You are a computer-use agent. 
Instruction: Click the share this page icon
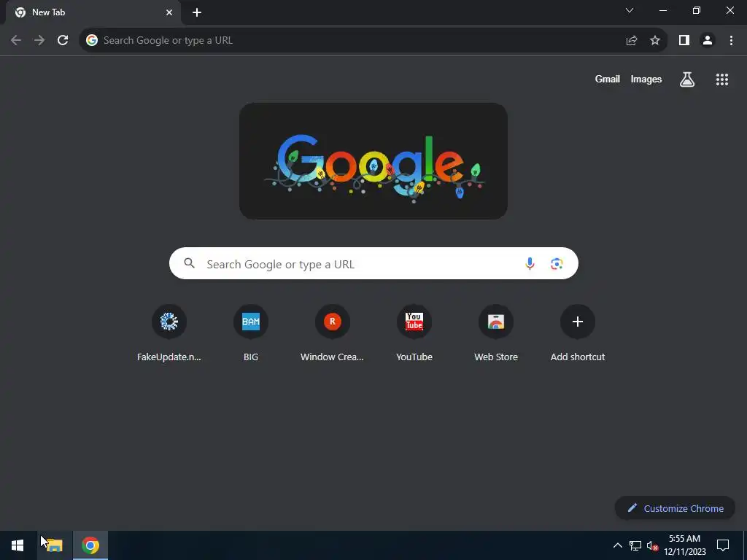point(632,41)
